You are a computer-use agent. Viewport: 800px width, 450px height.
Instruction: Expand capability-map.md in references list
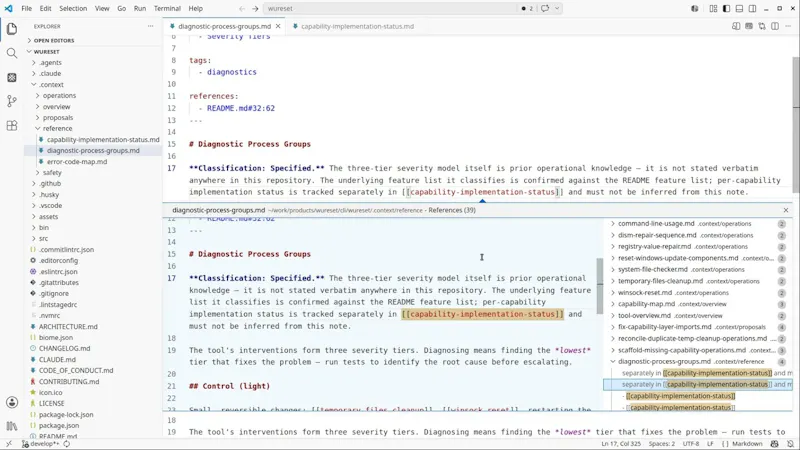click(613, 304)
